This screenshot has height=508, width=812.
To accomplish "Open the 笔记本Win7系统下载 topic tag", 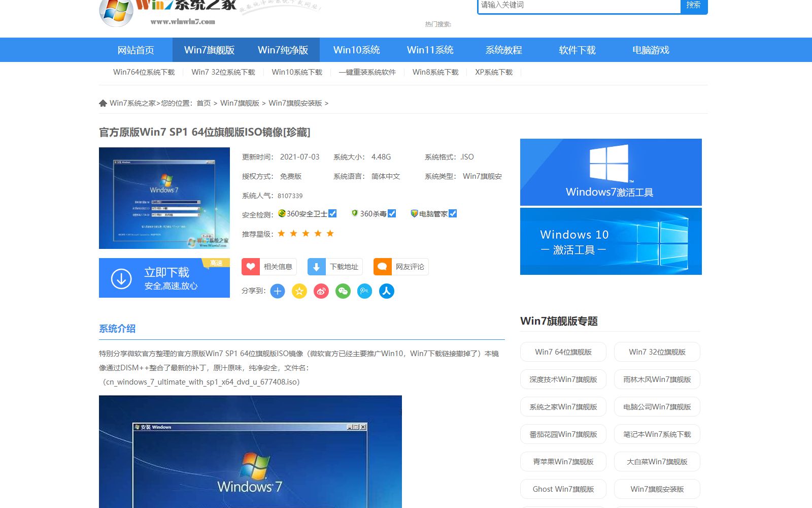I will tap(657, 434).
